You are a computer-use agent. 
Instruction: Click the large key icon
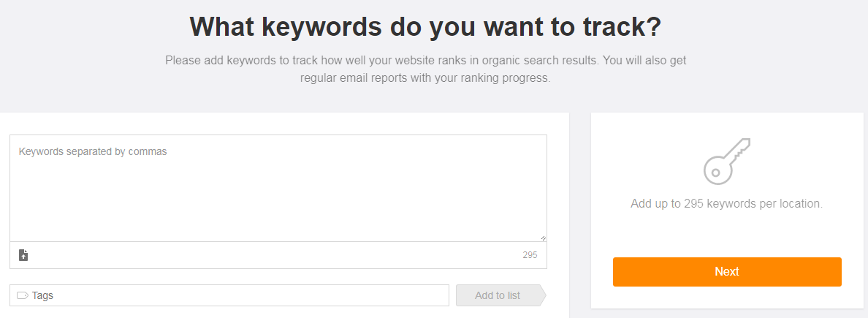click(x=726, y=161)
